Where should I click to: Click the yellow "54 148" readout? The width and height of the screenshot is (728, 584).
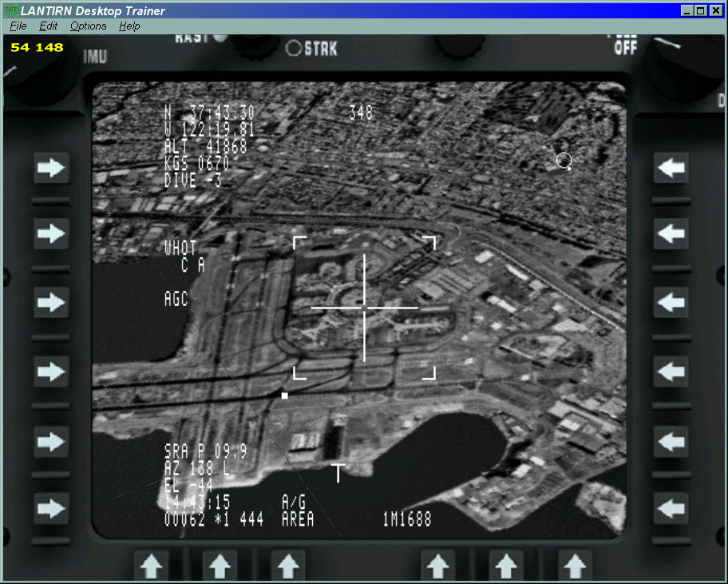37,47
